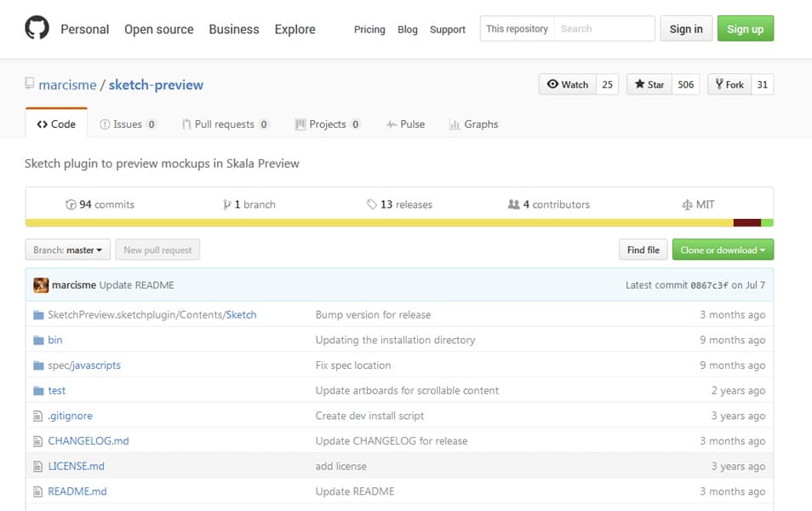Click the This repository search scope

(x=517, y=29)
